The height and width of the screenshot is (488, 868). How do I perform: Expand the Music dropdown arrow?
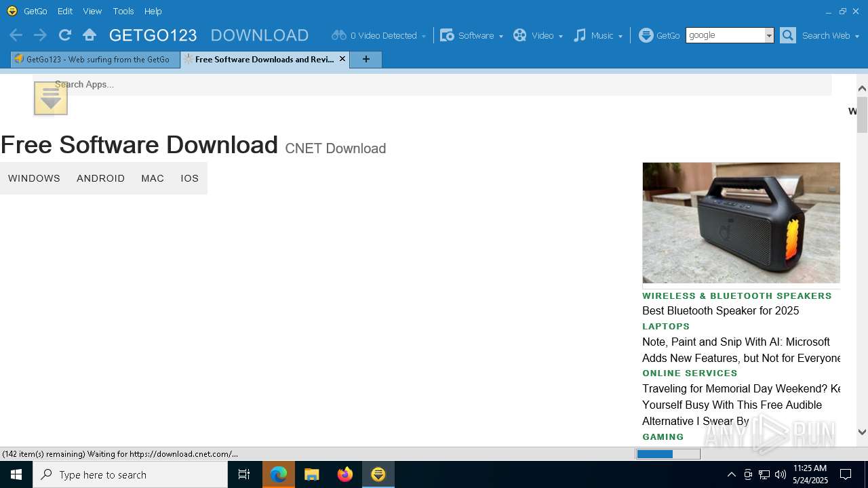(620, 36)
